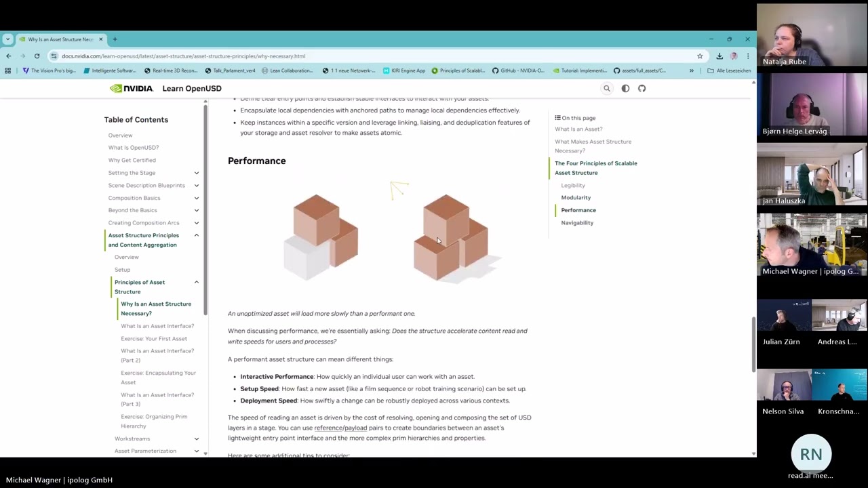Open 'Overview' at top of contents
The image size is (868, 488).
point(120,136)
